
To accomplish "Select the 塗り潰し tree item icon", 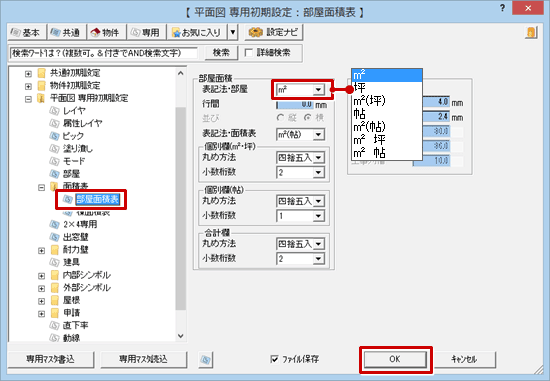I will point(54,149).
